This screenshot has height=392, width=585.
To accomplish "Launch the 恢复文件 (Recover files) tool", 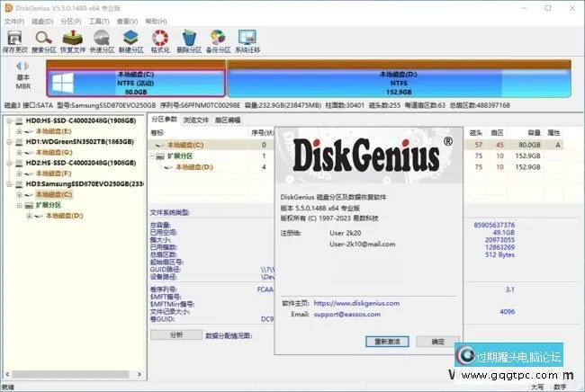I will point(73,41).
